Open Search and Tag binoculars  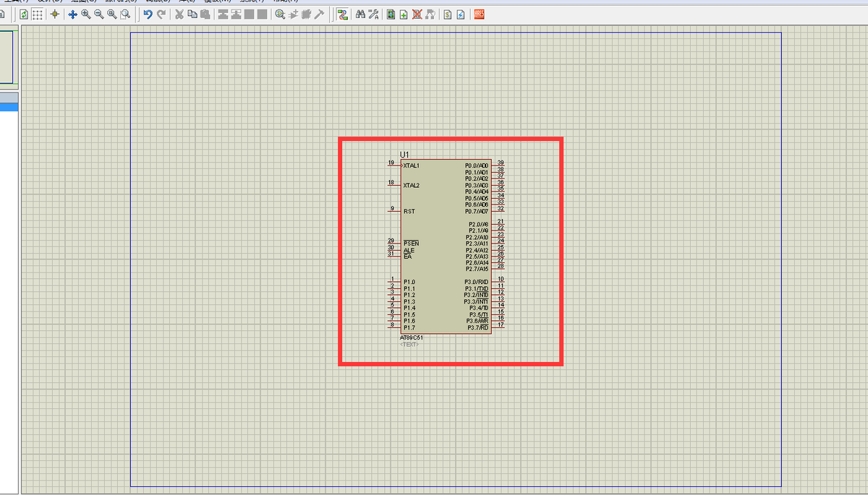click(360, 14)
